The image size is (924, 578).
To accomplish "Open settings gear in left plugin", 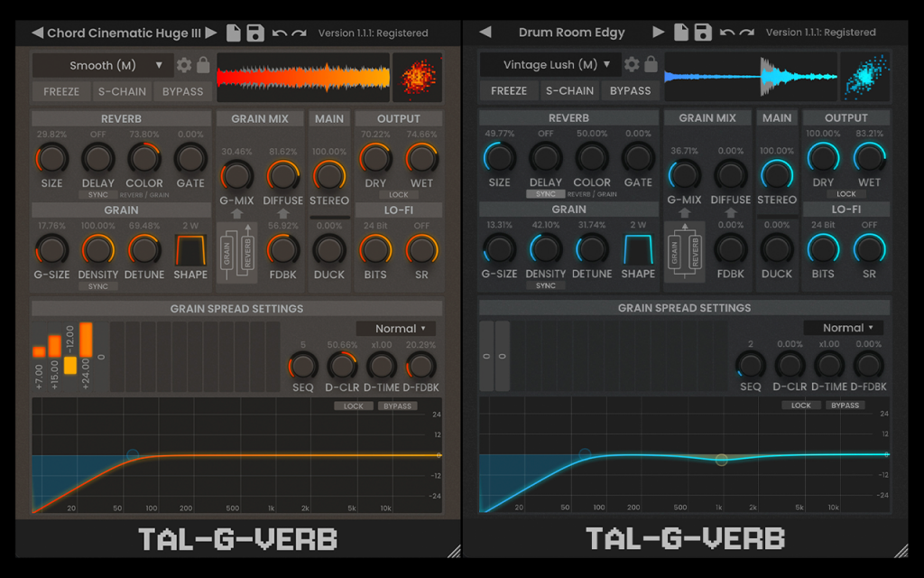I will [x=184, y=65].
